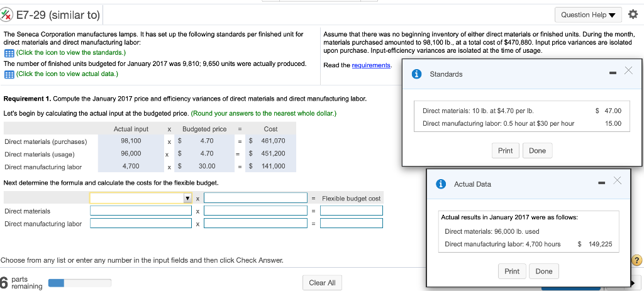Close the Actual Data popup
The width and height of the screenshot is (644, 291).
[618, 180]
